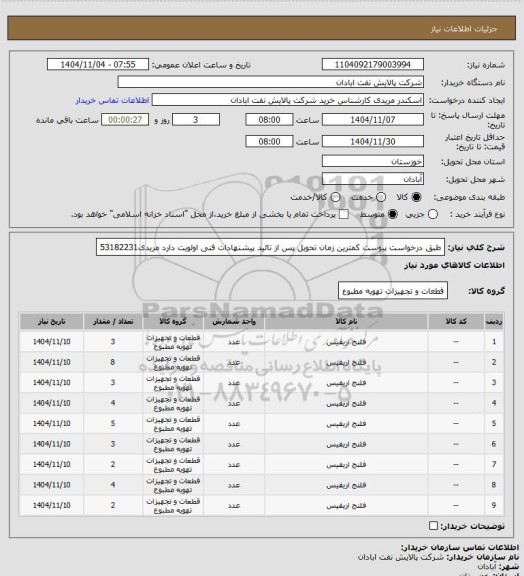Viewport: 524px width, 576px height.
Task: Select the کالا radio button
Action: pos(416,197)
